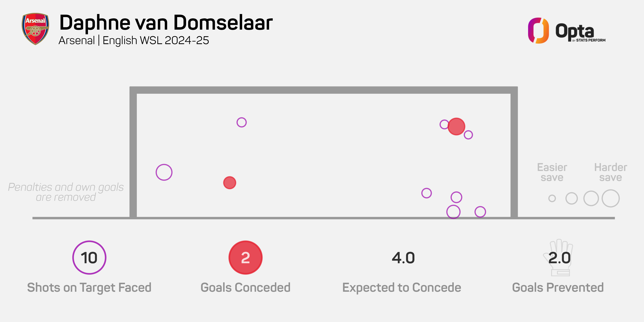This screenshot has width=644, height=322.
Task: Click the 4.0 expected goals value
Action: coord(403,258)
